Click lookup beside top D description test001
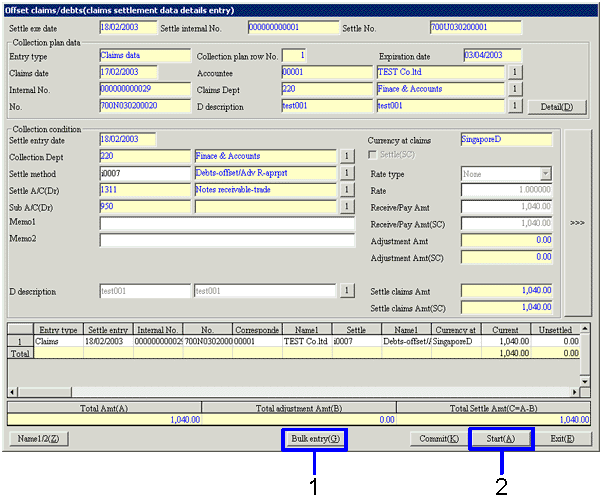Screen dimensions: 603x504 (x=516, y=106)
